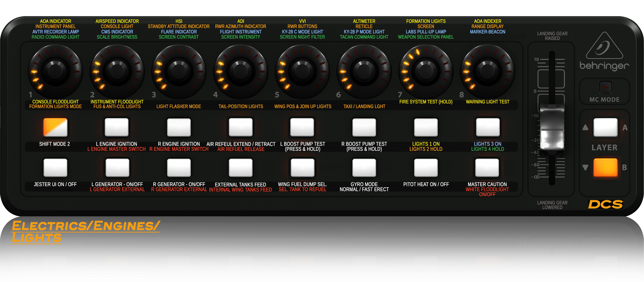
Task: Click the Tacan Command Light label
Action: [x=364, y=37]
